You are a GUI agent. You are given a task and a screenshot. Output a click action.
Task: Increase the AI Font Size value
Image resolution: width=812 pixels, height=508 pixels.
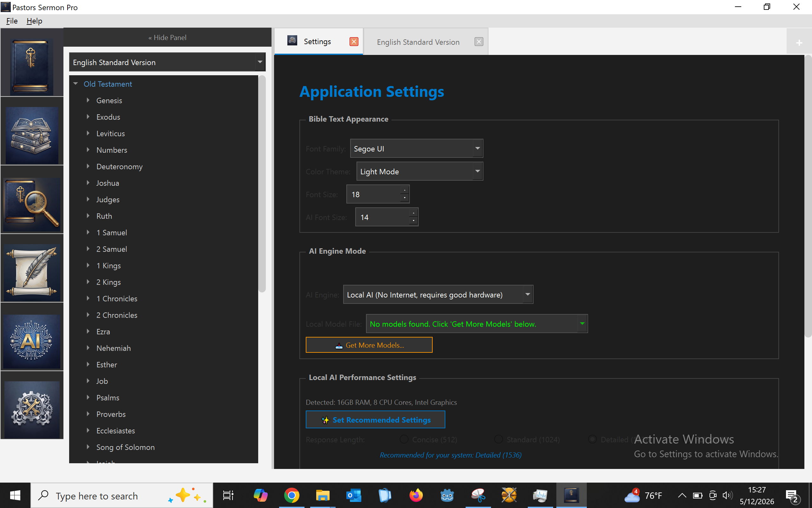click(413, 213)
